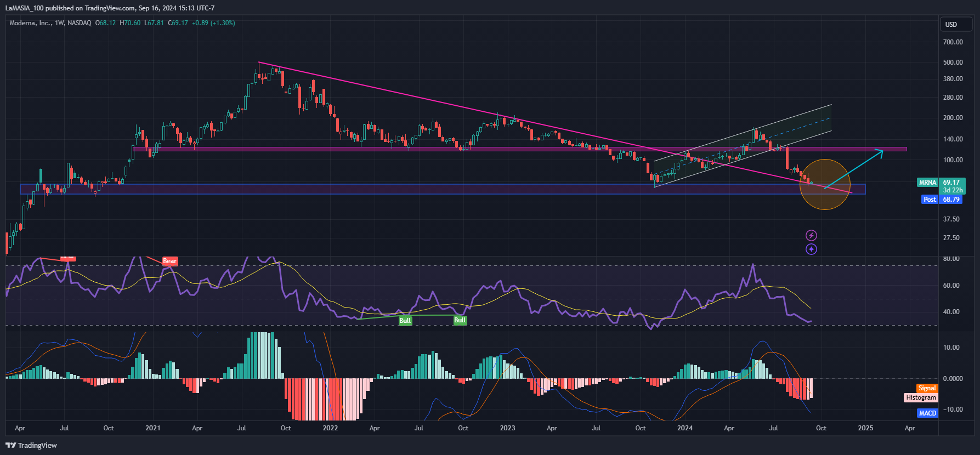Click the 100.00 price axis label
Screen dimensions: 980x455
click(953, 160)
